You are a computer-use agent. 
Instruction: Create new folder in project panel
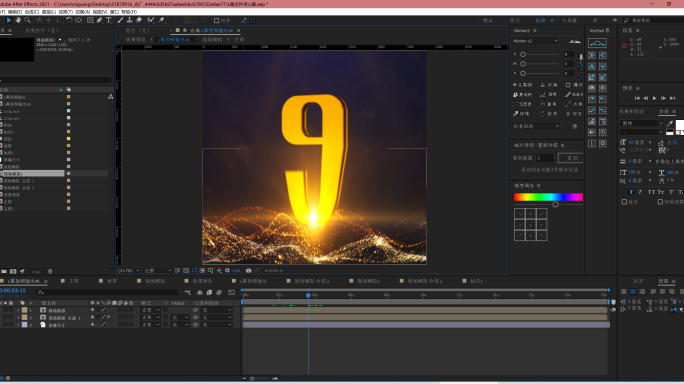point(4,271)
